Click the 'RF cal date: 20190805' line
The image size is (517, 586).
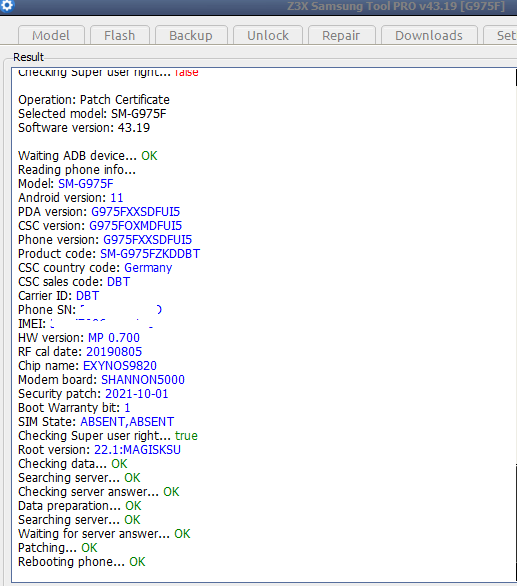(80, 352)
